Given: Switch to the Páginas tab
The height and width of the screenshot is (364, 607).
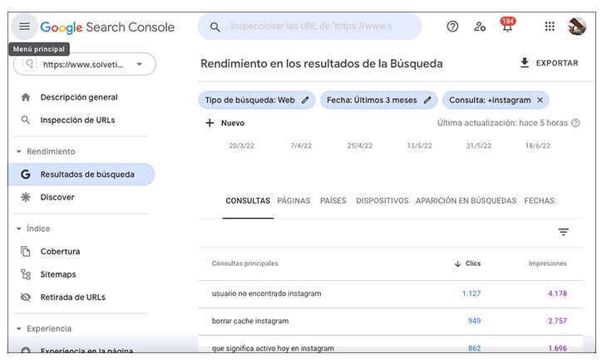Looking at the screenshot, I should (x=294, y=201).
